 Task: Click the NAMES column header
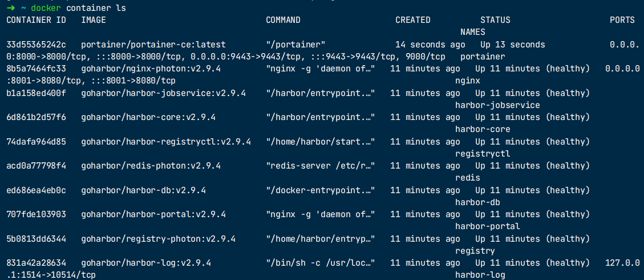[473, 32]
